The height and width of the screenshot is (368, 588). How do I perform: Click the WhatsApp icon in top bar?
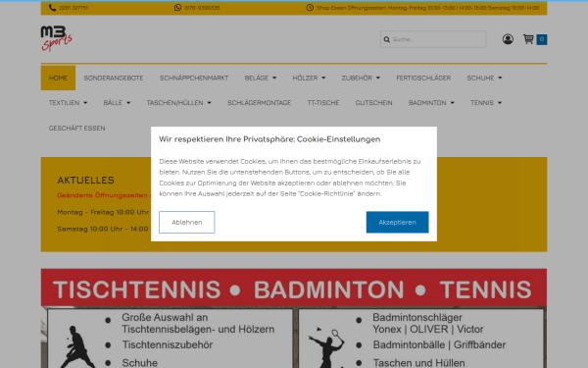coord(177,8)
